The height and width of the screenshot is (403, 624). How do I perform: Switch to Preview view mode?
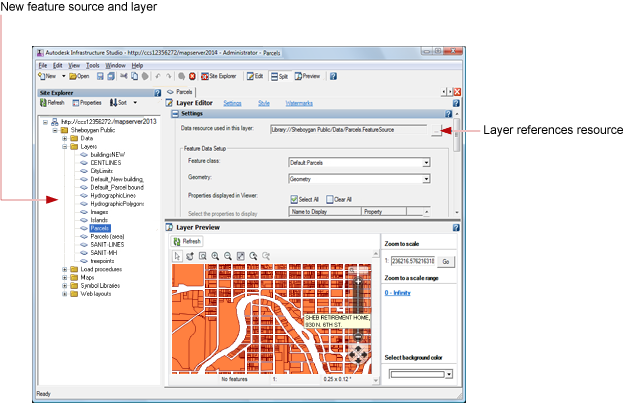307,76
